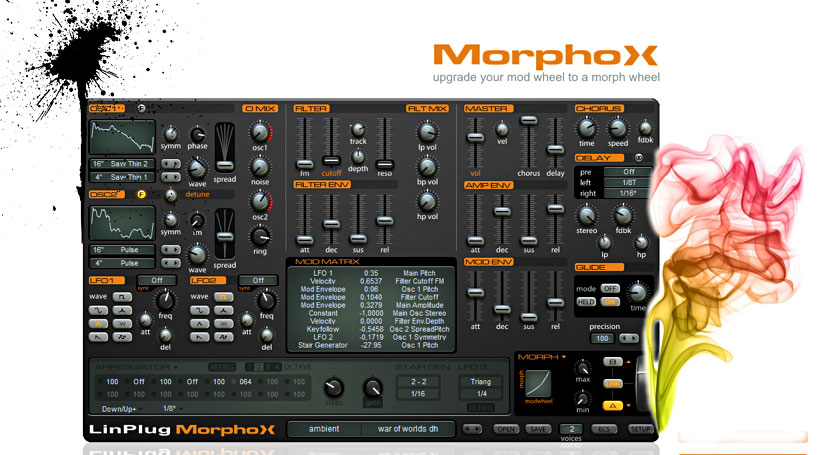819x455 pixels.
Task: Select morph state B
Action: pyautogui.click(x=613, y=362)
